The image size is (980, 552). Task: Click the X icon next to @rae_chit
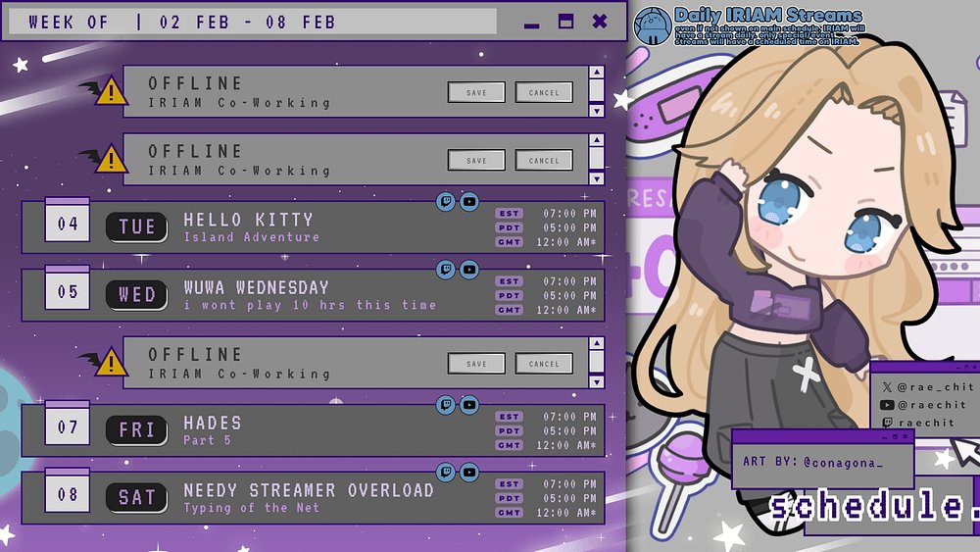[887, 388]
